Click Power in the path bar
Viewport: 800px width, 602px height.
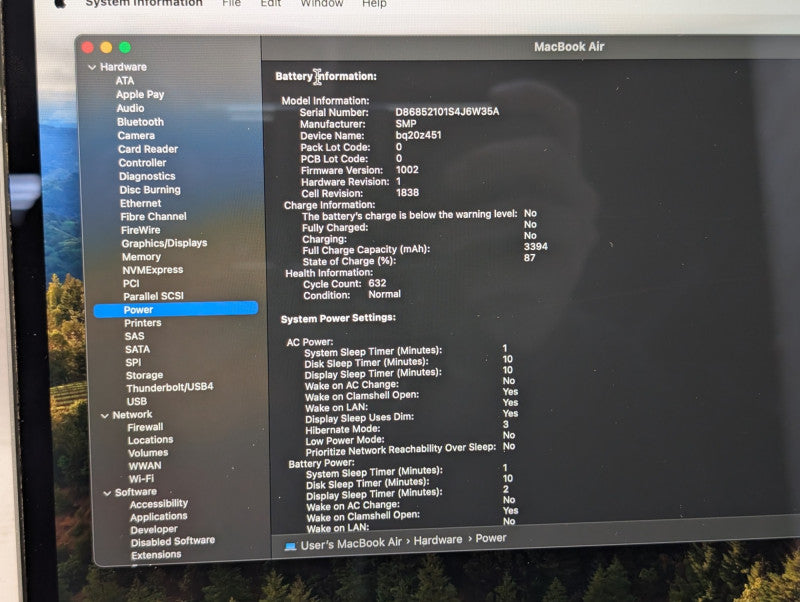tap(491, 538)
